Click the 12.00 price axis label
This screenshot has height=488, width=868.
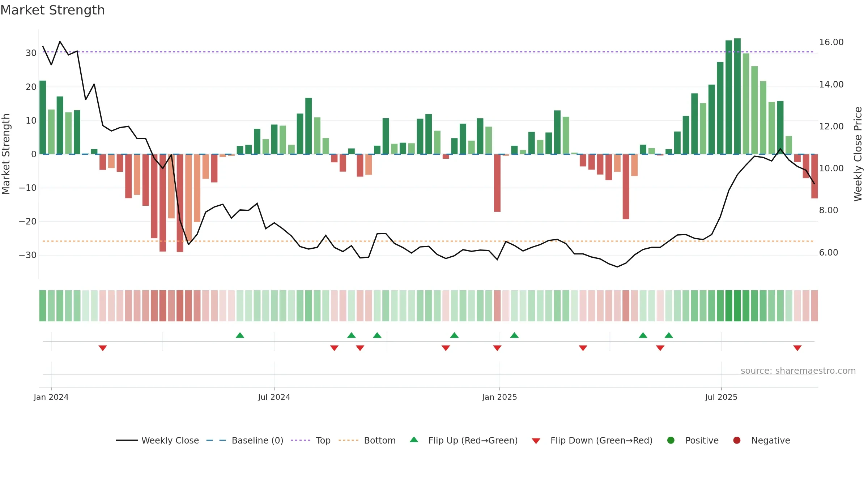(x=831, y=127)
